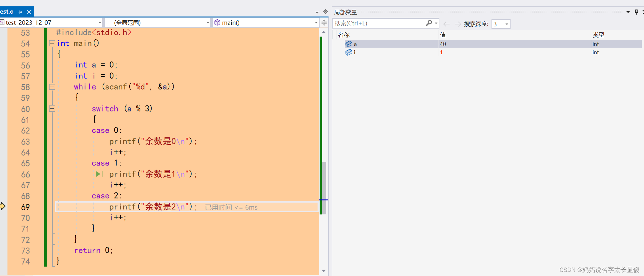This screenshot has width=644, height=276.
Task: Click the magnifier search icon in locals
Action: tap(429, 23)
